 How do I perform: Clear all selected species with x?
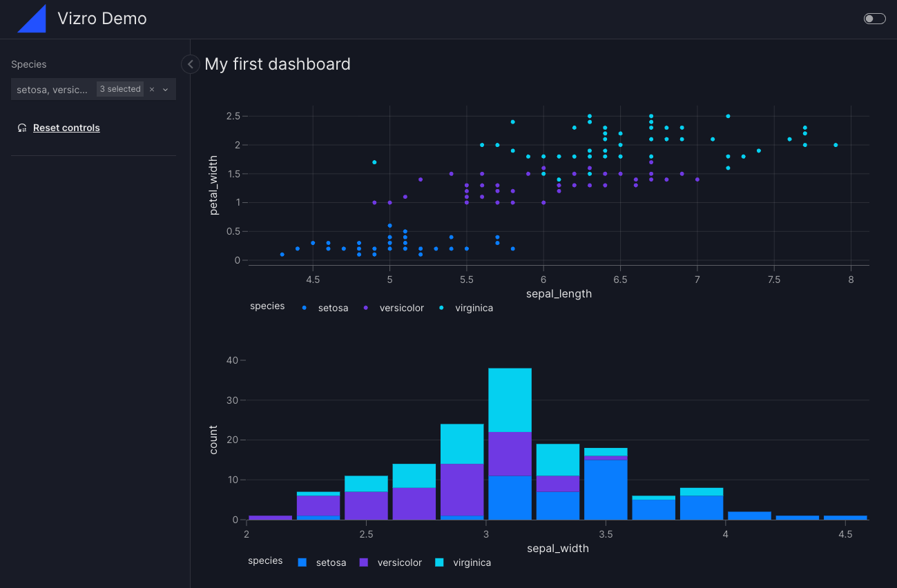click(x=152, y=90)
